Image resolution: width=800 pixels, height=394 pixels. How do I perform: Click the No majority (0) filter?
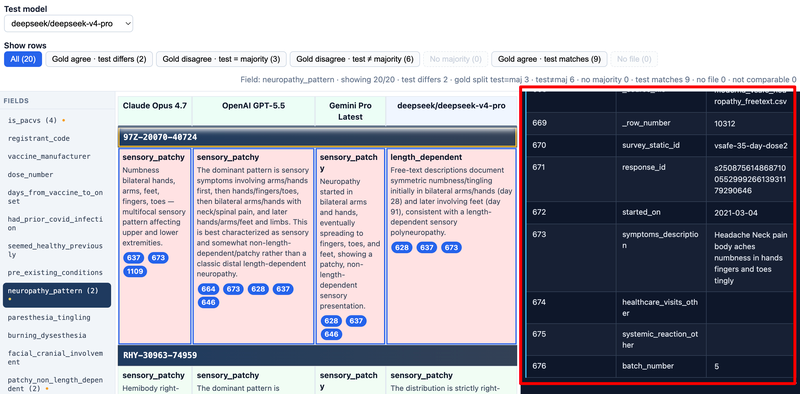pos(456,59)
